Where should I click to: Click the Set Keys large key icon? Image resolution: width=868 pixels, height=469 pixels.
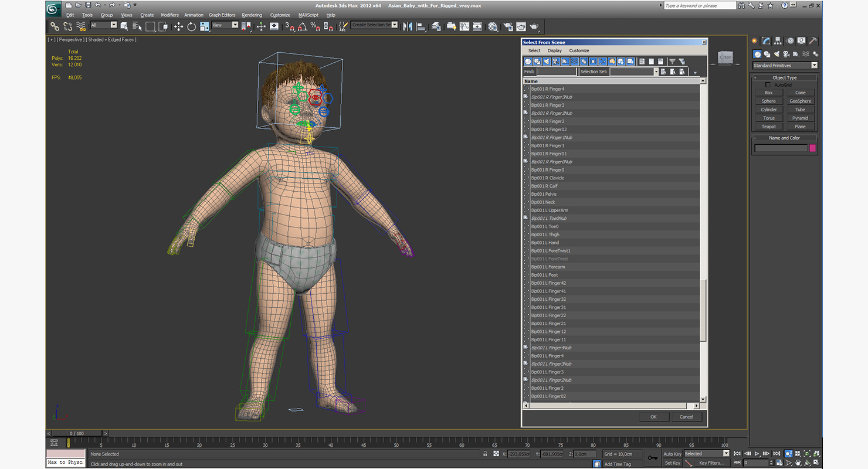point(653,457)
